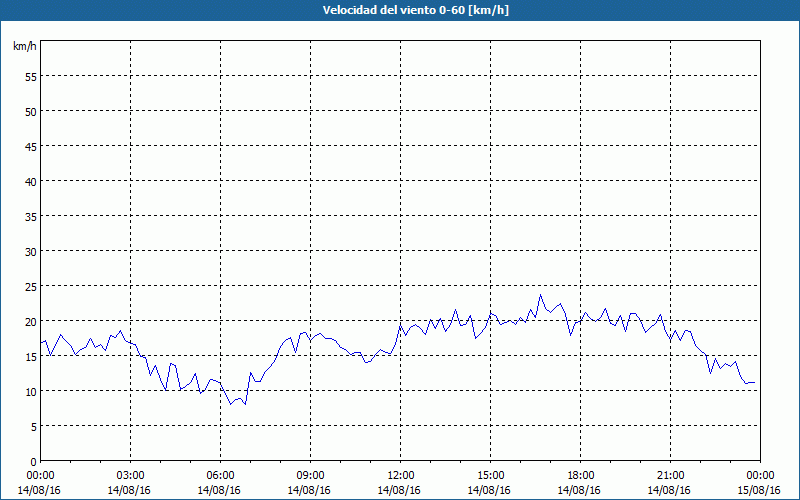Viewport: 800px width, 500px height.
Task: Click the 15 value on the y-axis
Action: click(x=31, y=357)
